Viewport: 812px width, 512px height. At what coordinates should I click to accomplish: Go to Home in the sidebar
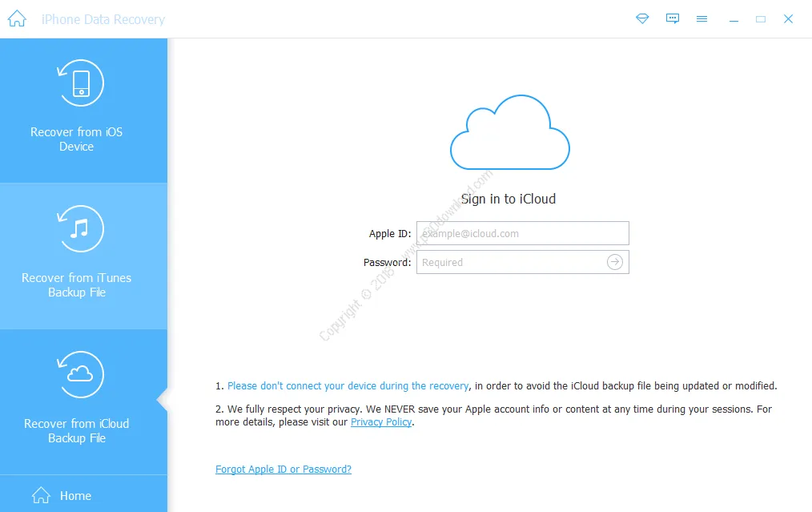tap(83, 494)
